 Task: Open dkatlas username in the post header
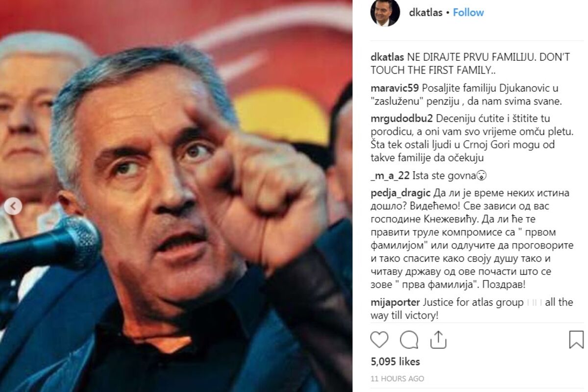(425, 13)
